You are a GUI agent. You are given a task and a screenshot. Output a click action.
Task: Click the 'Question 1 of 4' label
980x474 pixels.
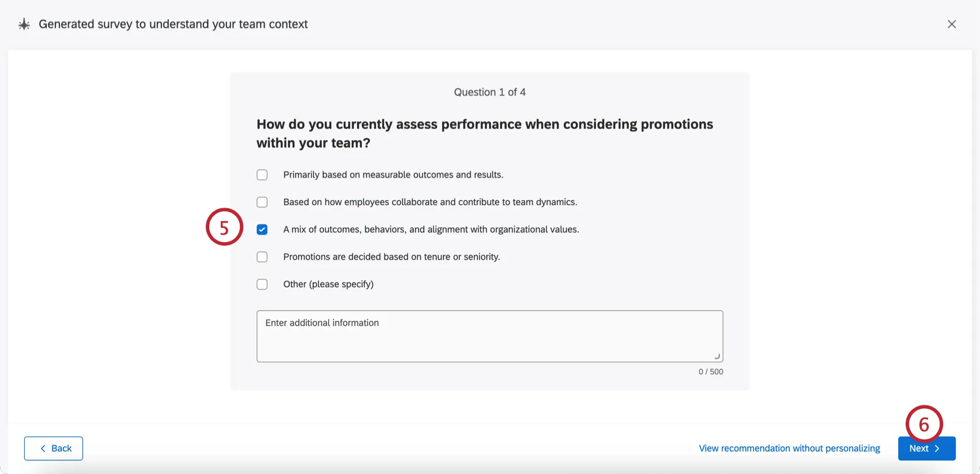(x=489, y=92)
